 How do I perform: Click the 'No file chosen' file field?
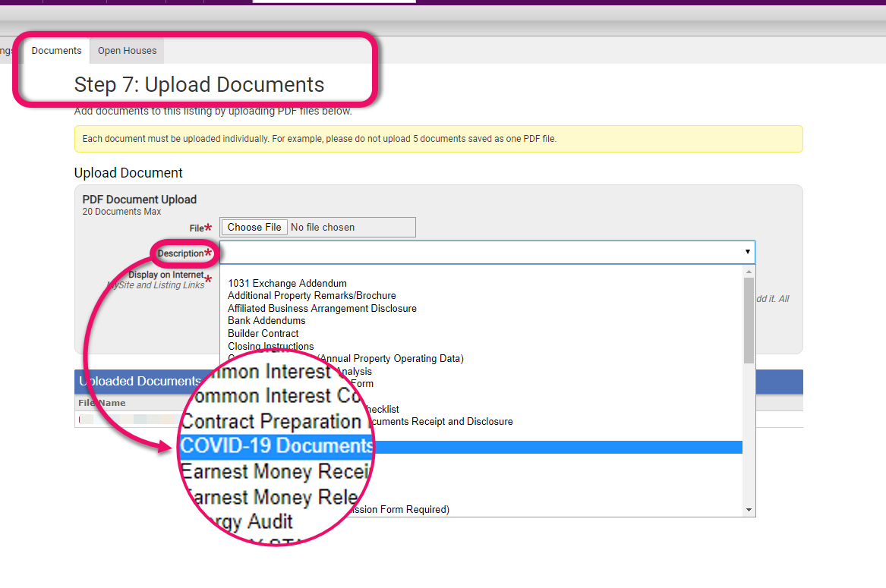coord(349,227)
